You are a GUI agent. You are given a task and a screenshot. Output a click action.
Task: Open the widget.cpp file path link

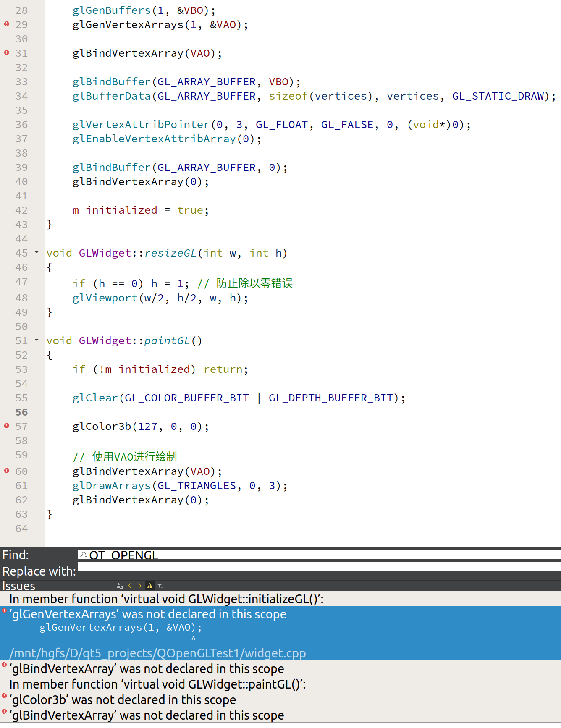[157, 653]
